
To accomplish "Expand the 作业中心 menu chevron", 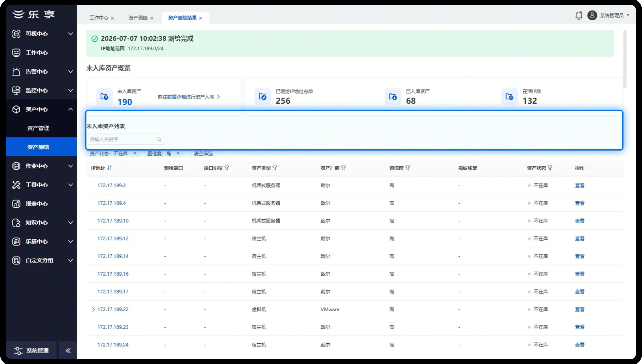I will 70,166.
